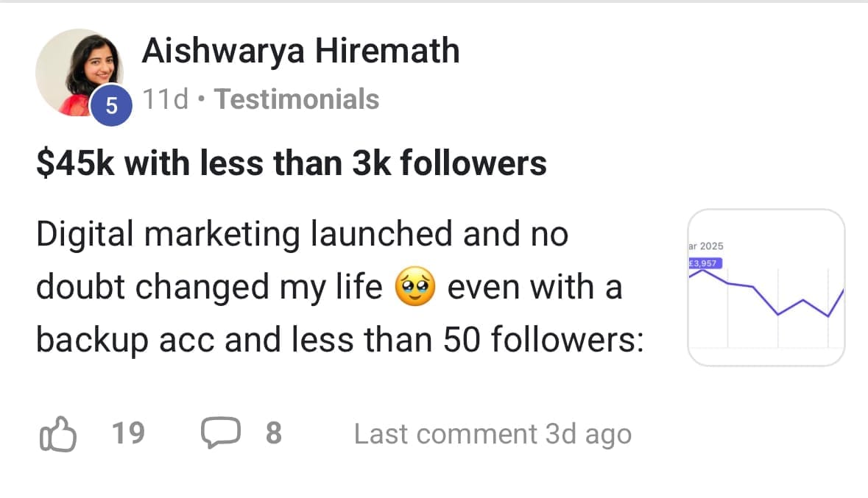Click the 11d post timestamp
Viewport: 868px width, 498px height.
pyautogui.click(x=164, y=99)
